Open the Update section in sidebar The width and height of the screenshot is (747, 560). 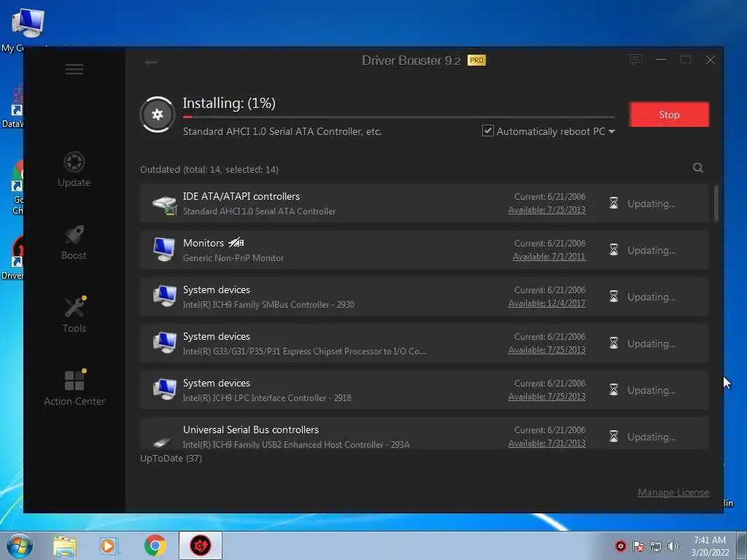[74, 169]
